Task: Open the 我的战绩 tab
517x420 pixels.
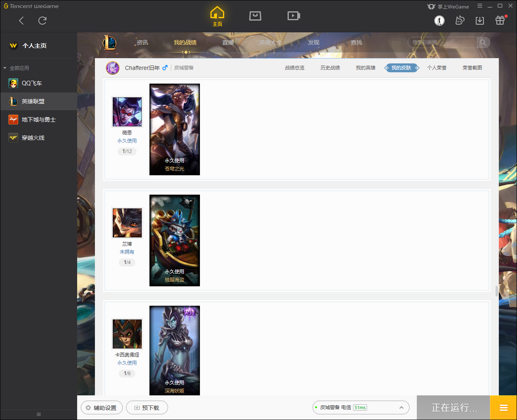Action: click(185, 42)
